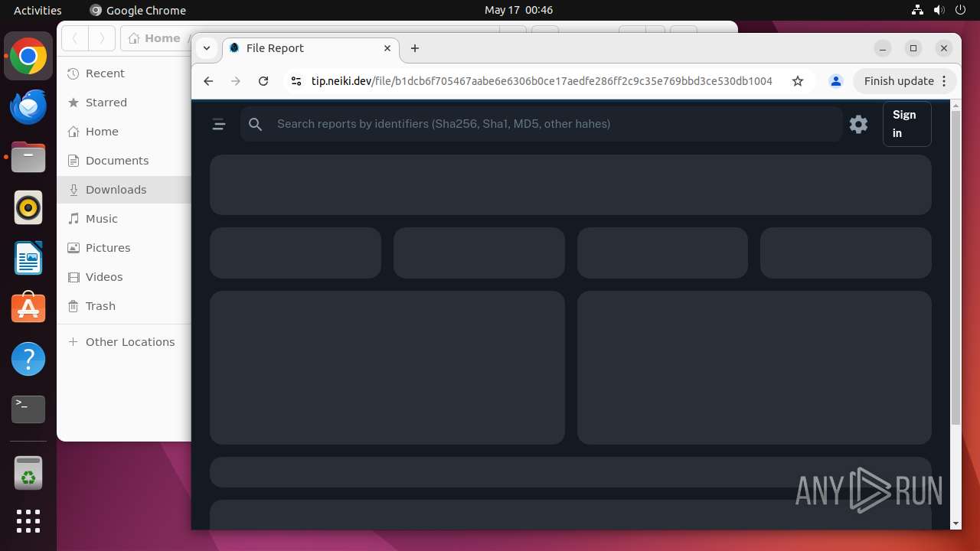Go forward in Chrome

[x=236, y=81]
